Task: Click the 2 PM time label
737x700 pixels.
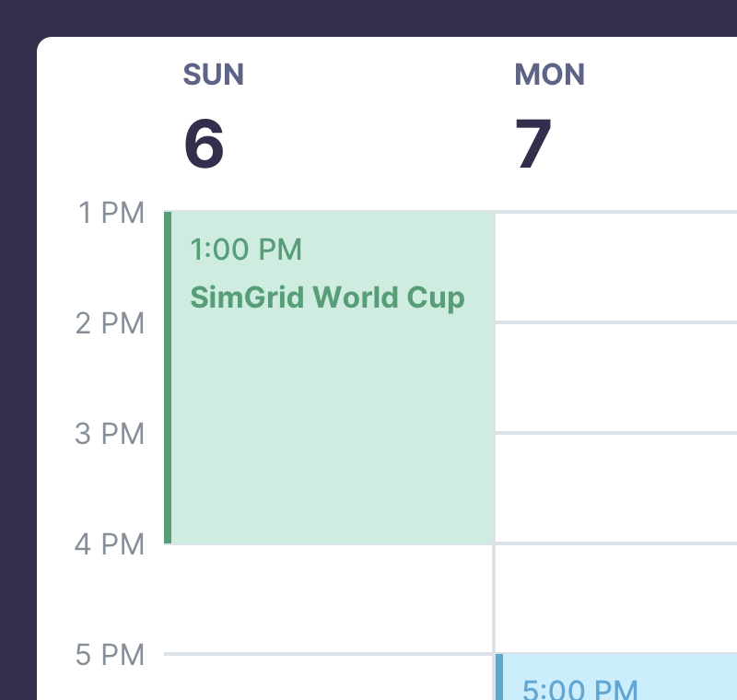Action: (x=111, y=323)
